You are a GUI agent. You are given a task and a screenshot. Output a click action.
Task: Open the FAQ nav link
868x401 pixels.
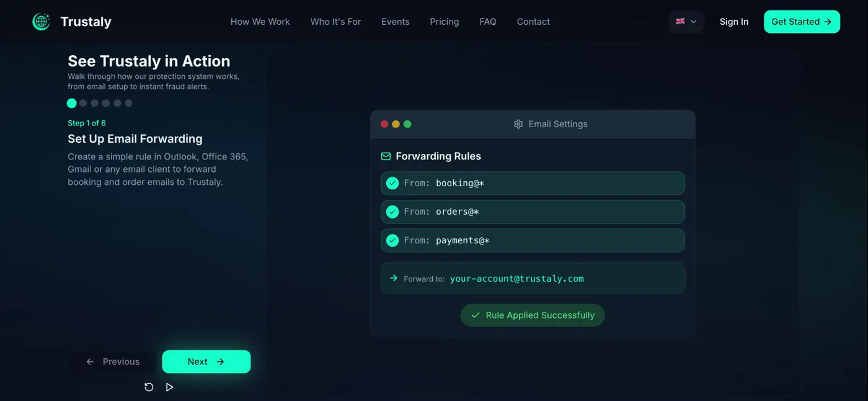tap(488, 22)
